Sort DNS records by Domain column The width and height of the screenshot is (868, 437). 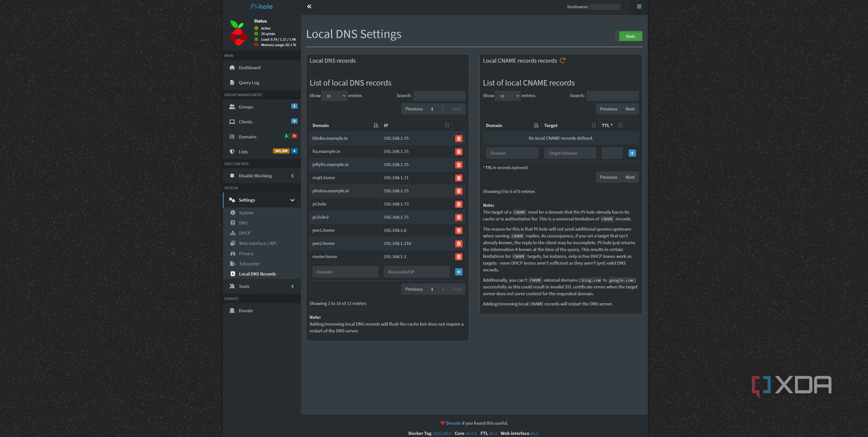(x=345, y=125)
